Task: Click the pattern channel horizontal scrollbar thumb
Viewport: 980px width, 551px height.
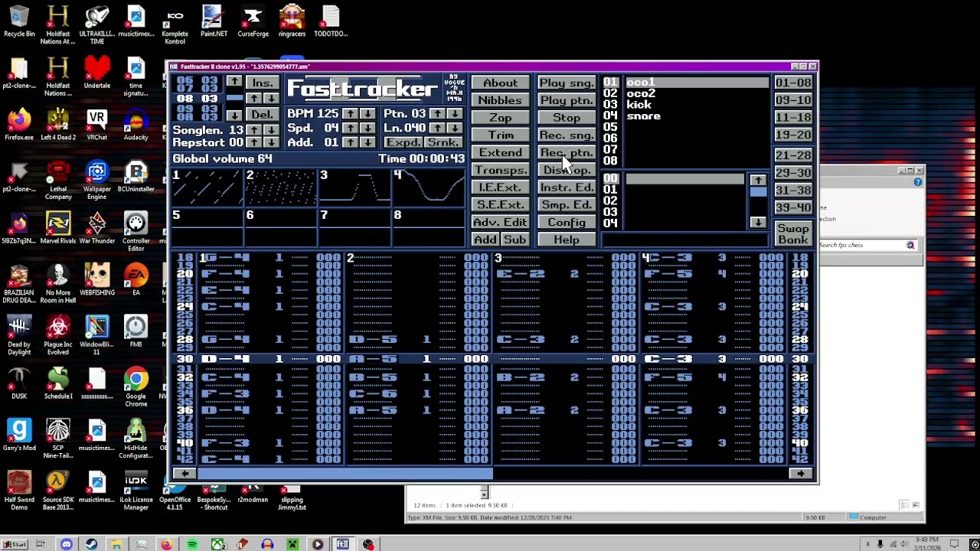Action: tap(345, 474)
